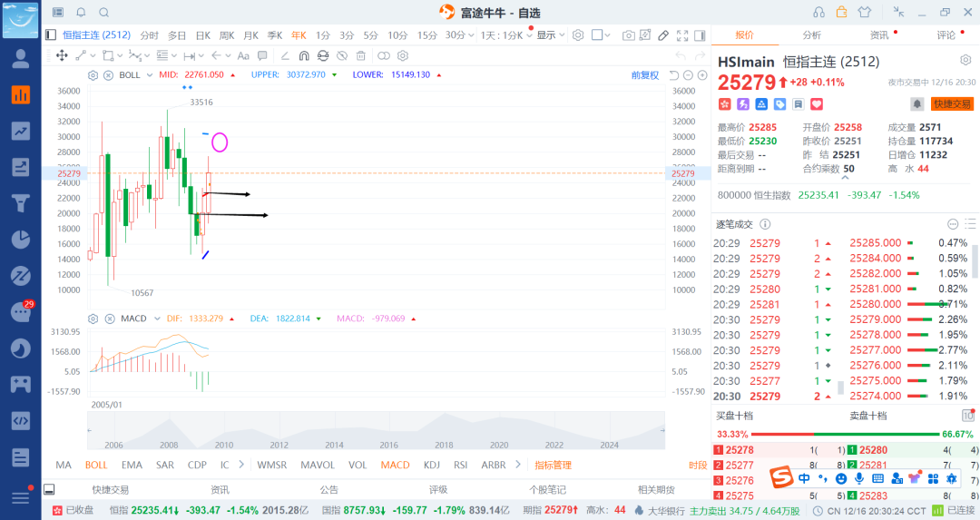Expand the MACD indicator dropdown

click(x=157, y=319)
